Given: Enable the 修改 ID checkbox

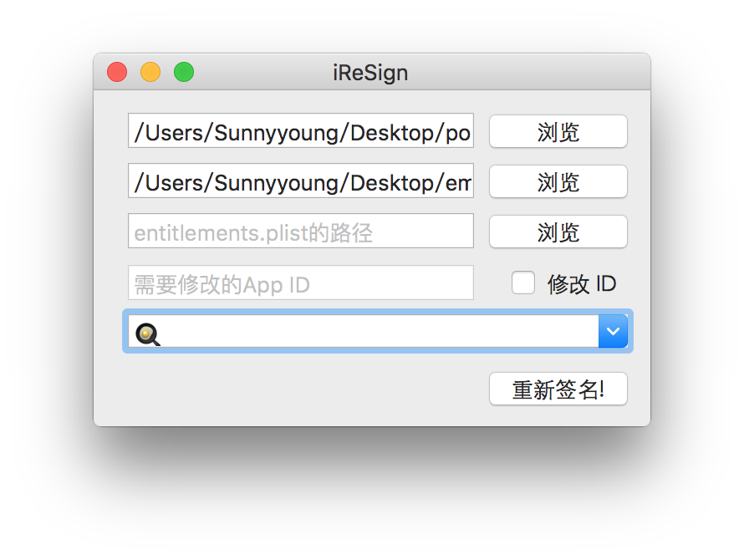Looking at the screenshot, I should tap(523, 283).
